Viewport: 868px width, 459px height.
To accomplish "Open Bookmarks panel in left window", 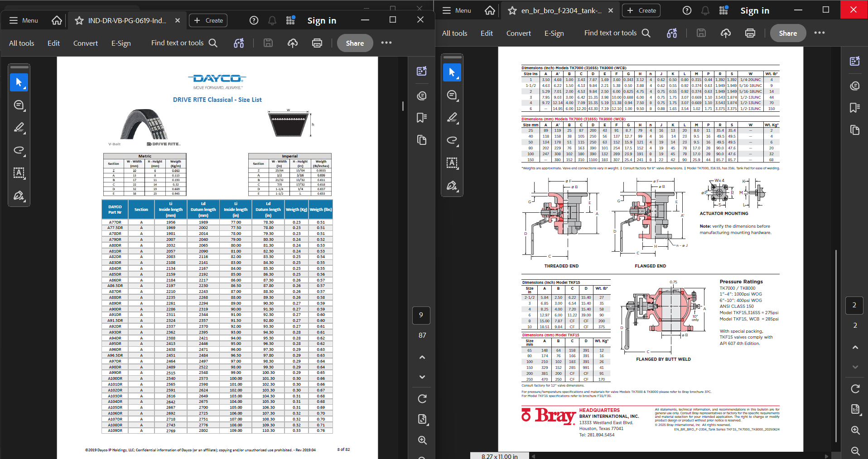I will pyautogui.click(x=422, y=118).
